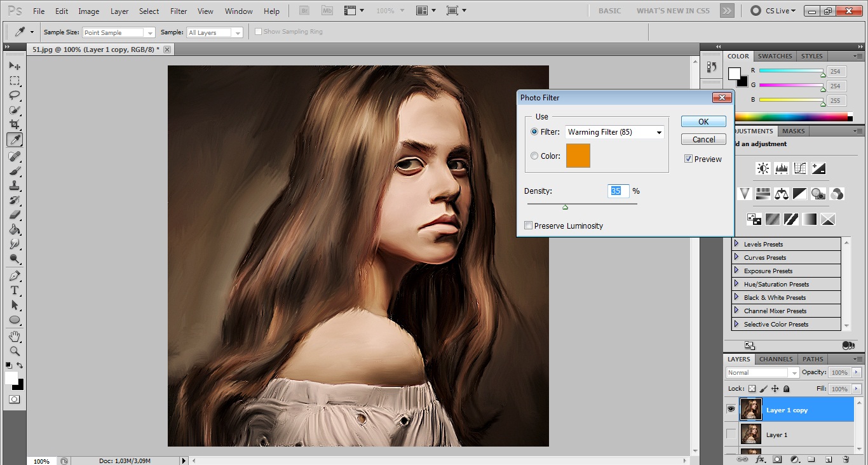Click OK in Photo Filter dialog

pyautogui.click(x=703, y=121)
